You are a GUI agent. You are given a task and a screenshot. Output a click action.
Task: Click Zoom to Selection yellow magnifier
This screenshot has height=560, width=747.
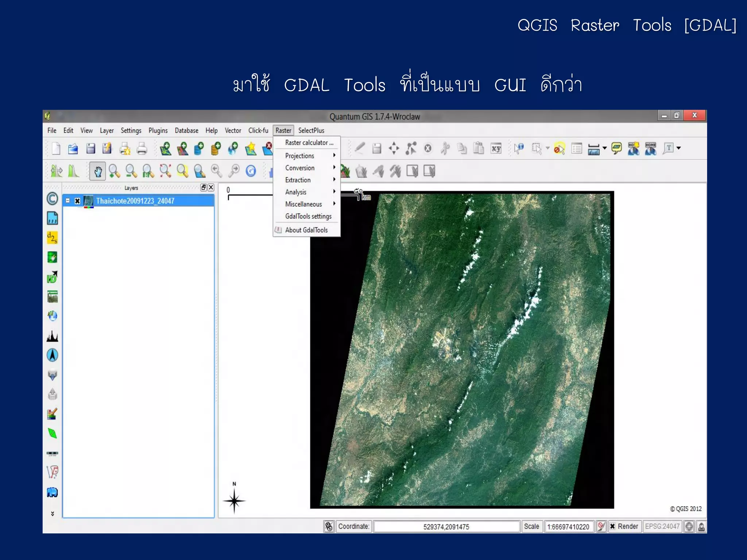click(x=182, y=171)
